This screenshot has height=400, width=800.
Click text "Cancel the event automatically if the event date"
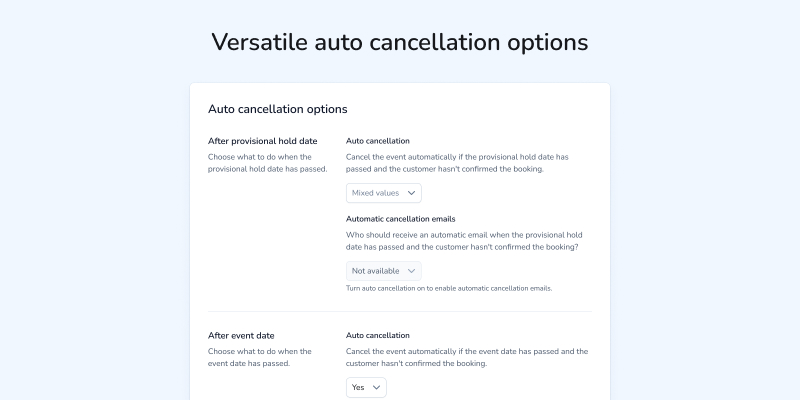(x=466, y=357)
